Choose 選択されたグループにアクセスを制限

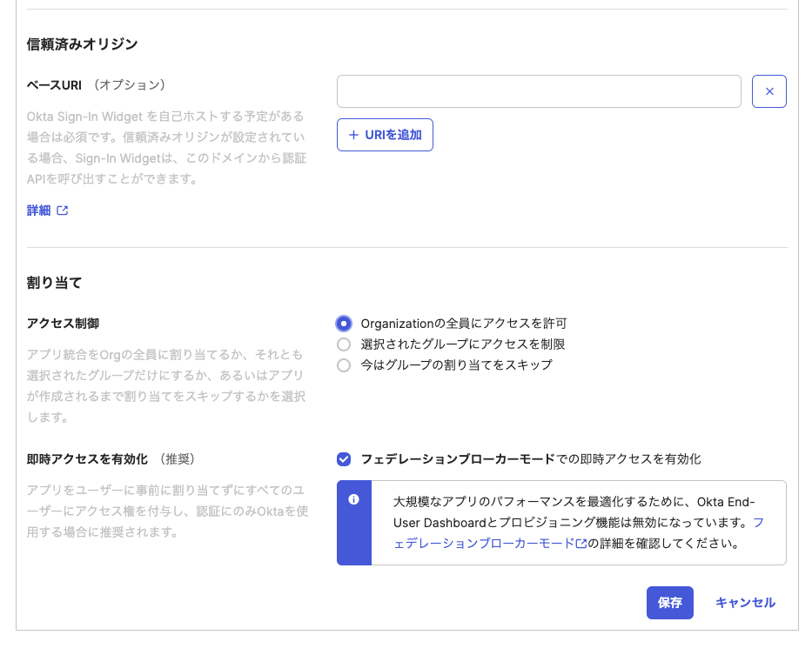click(344, 344)
